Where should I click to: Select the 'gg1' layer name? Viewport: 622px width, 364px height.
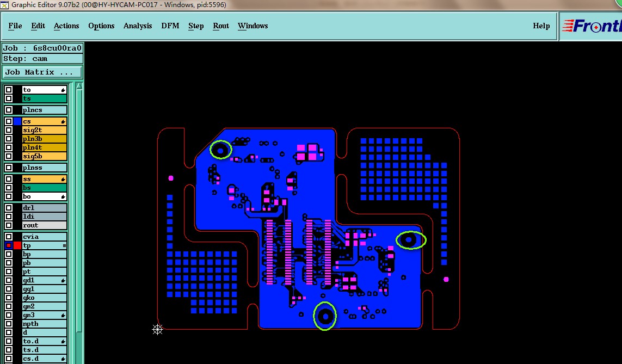click(44, 289)
